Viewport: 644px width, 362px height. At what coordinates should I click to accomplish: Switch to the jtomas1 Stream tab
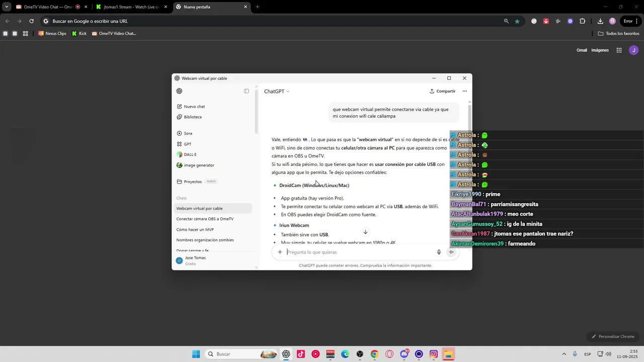click(132, 7)
